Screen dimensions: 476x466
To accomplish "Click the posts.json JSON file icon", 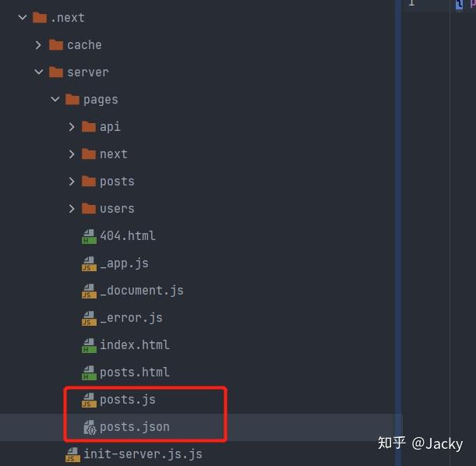I will [x=90, y=428].
